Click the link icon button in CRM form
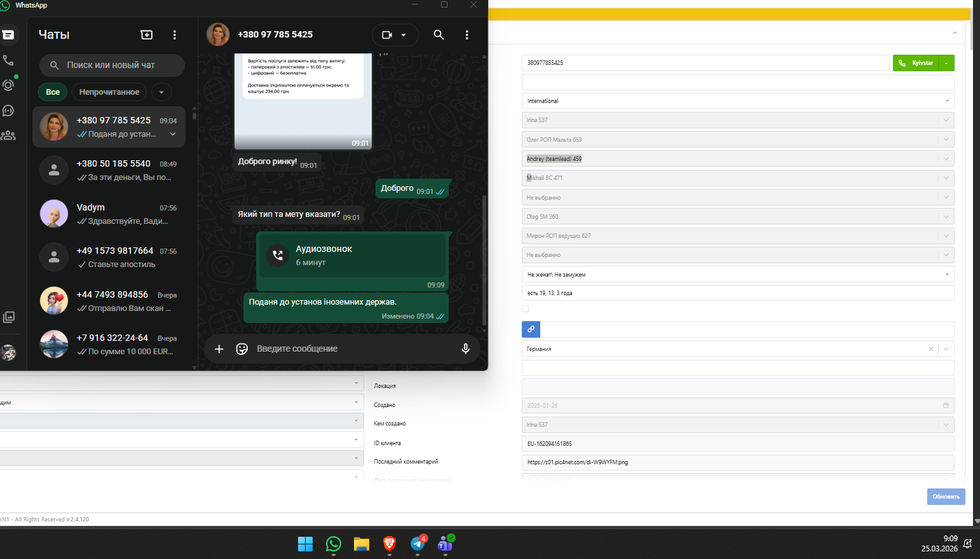Image resolution: width=980 pixels, height=559 pixels. (x=531, y=329)
